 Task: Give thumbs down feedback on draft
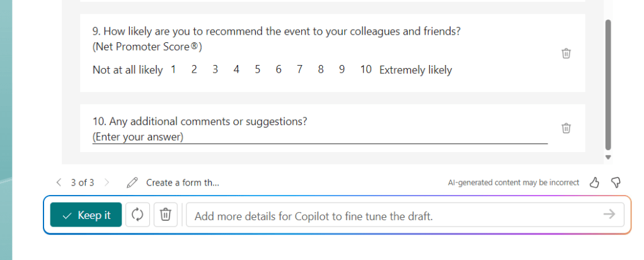(x=616, y=182)
